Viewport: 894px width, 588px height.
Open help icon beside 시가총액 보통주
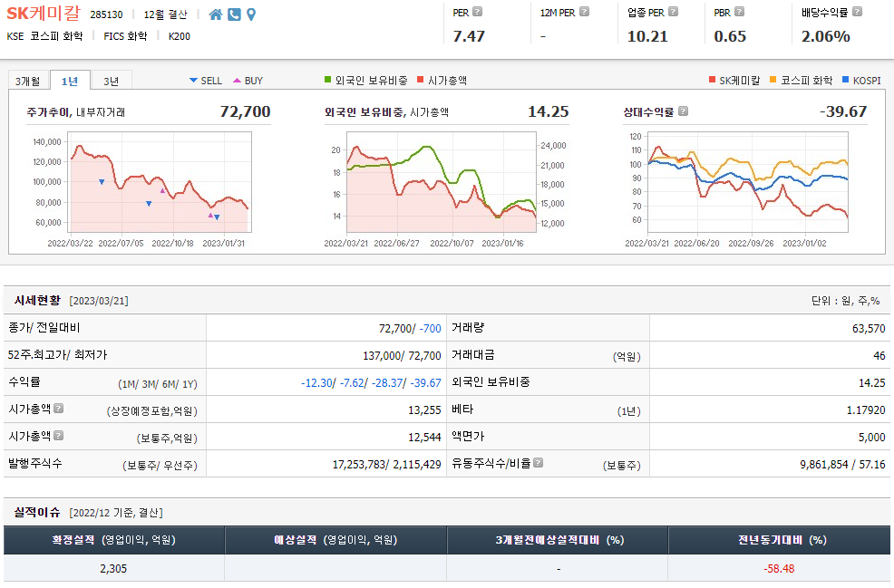pos(58,435)
